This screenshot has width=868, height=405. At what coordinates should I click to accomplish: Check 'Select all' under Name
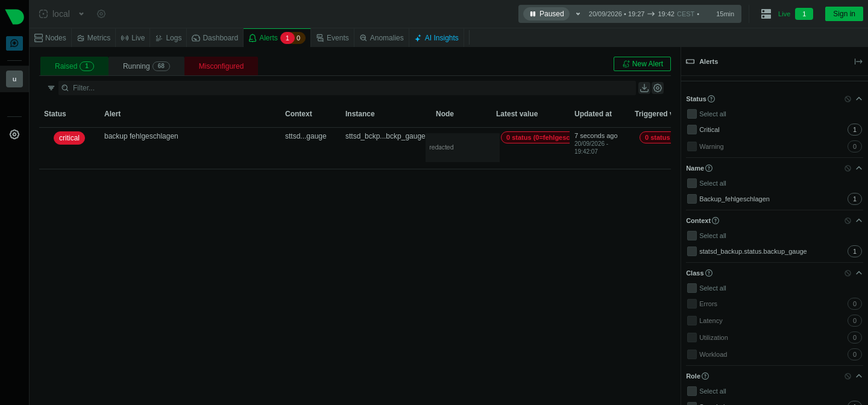[692, 183]
